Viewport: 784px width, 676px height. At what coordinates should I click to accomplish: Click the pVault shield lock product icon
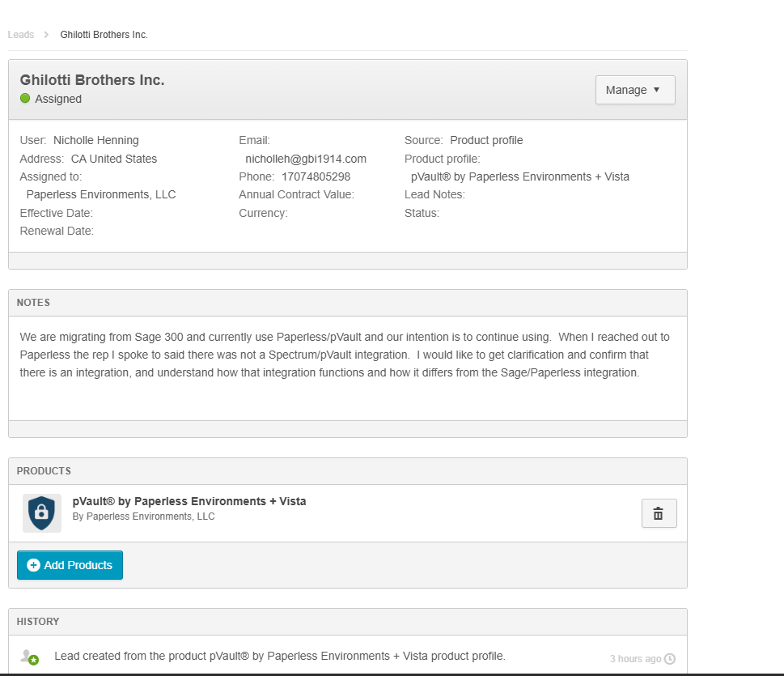click(x=42, y=513)
